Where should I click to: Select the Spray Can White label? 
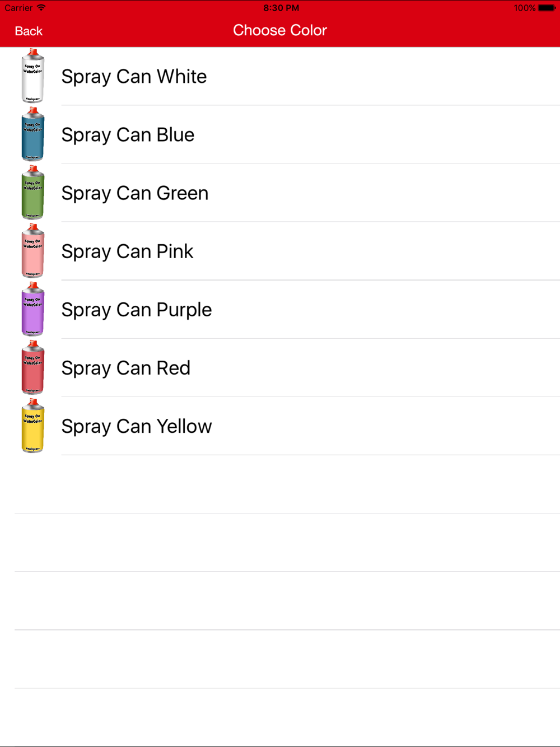click(x=134, y=77)
